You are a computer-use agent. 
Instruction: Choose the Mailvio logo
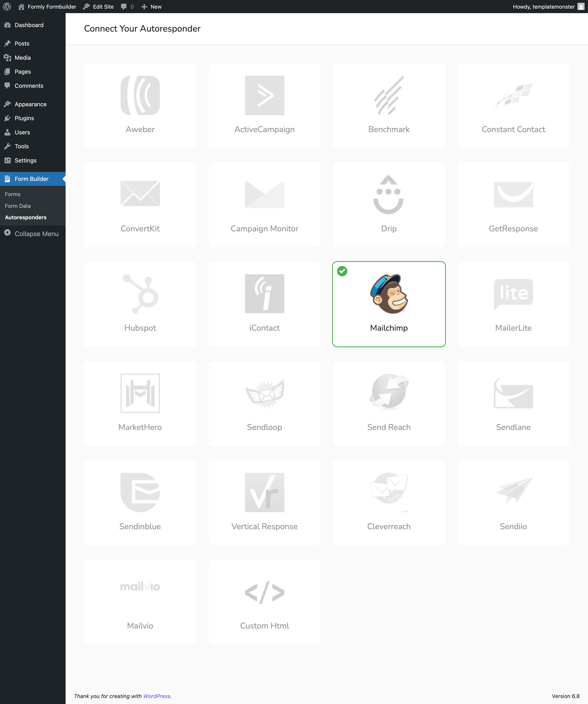click(x=140, y=586)
